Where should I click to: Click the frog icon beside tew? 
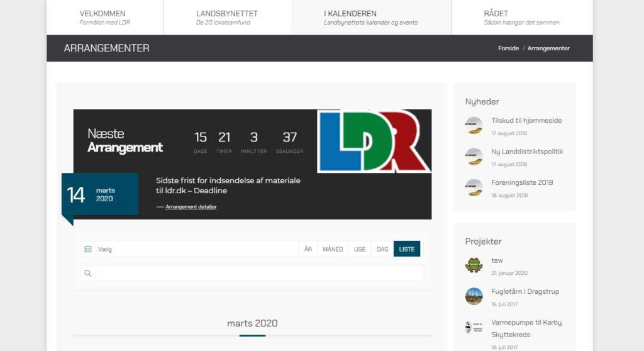click(474, 265)
